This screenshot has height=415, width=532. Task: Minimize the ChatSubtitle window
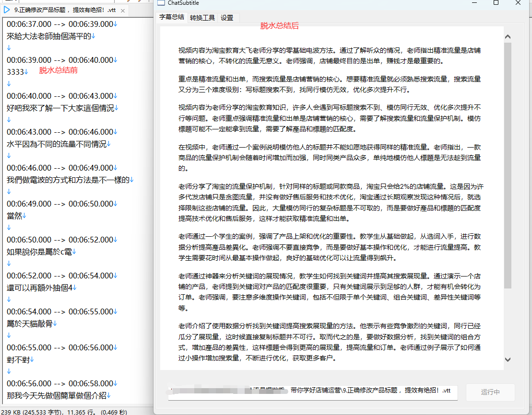(474, 3)
